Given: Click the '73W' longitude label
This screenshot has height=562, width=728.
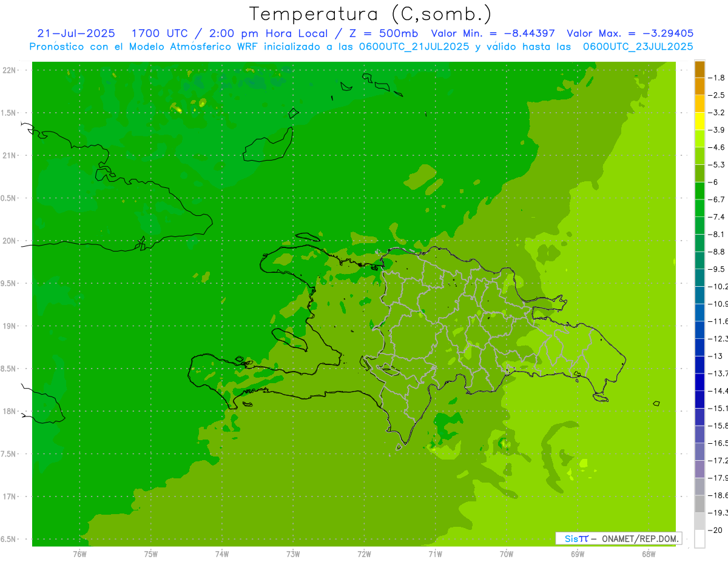Looking at the screenshot, I should pyautogui.click(x=293, y=554).
